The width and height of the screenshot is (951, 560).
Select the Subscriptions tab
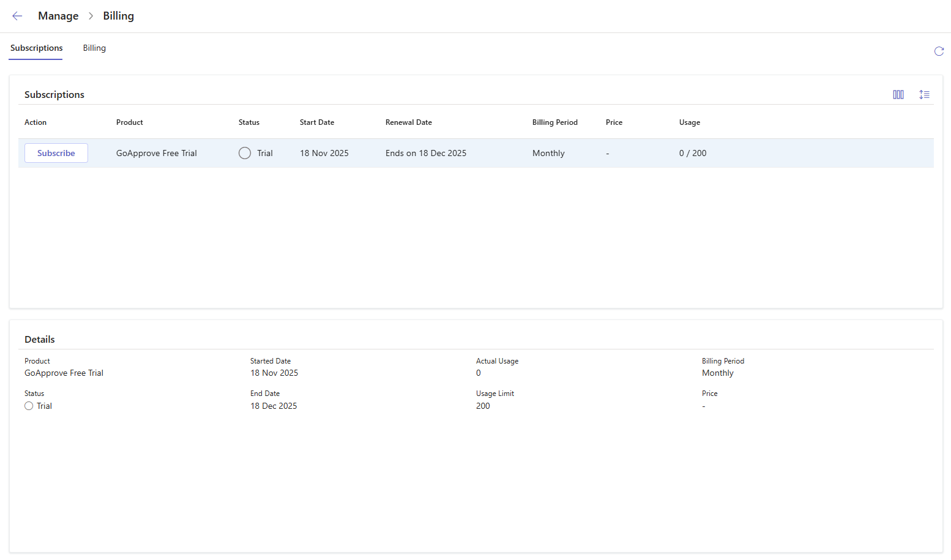pyautogui.click(x=36, y=48)
